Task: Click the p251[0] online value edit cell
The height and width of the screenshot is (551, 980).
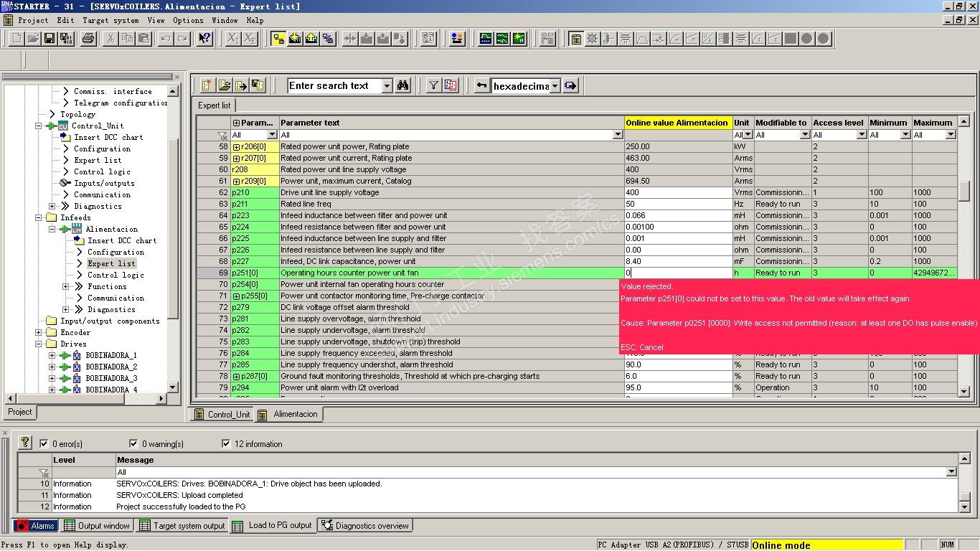Action: coord(678,273)
